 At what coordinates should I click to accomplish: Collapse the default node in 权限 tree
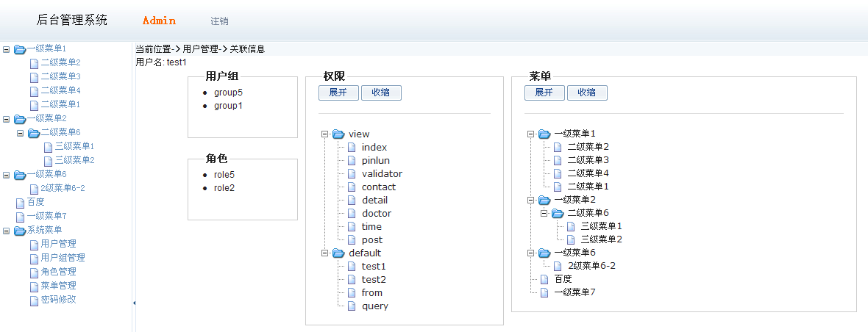coord(324,253)
